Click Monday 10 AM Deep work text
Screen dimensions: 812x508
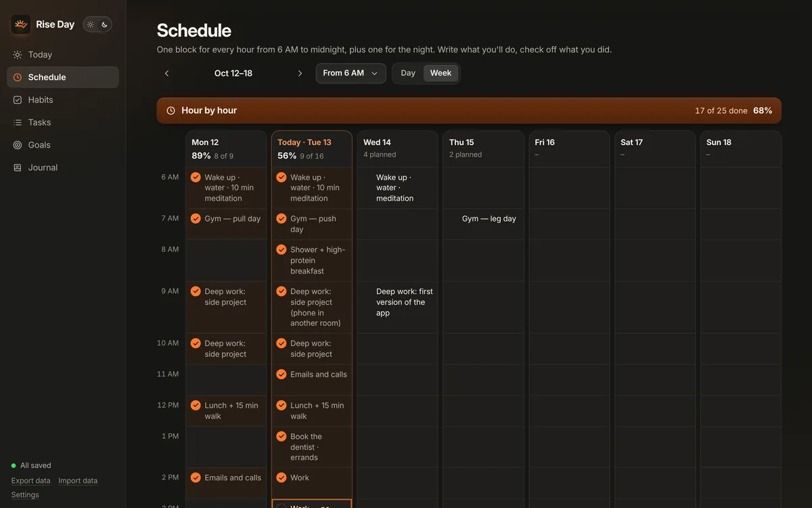[x=225, y=349]
